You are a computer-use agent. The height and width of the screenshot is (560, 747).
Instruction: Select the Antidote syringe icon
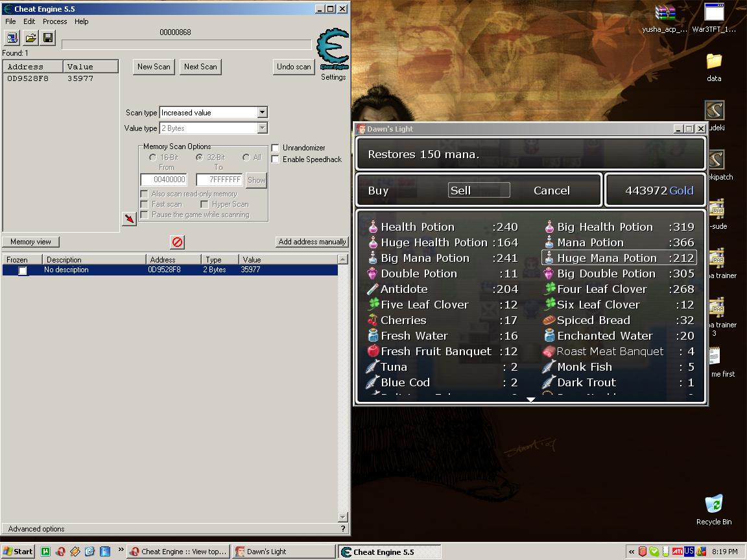[373, 289]
